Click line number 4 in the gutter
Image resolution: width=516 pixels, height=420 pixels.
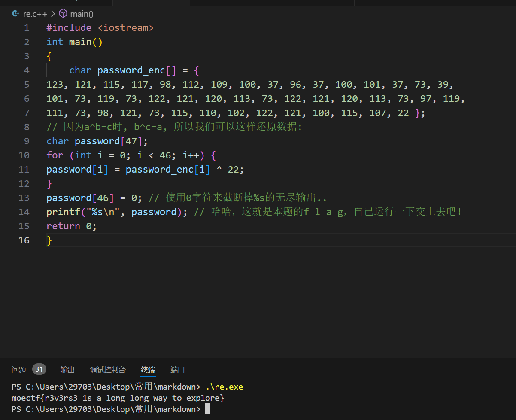coord(27,70)
